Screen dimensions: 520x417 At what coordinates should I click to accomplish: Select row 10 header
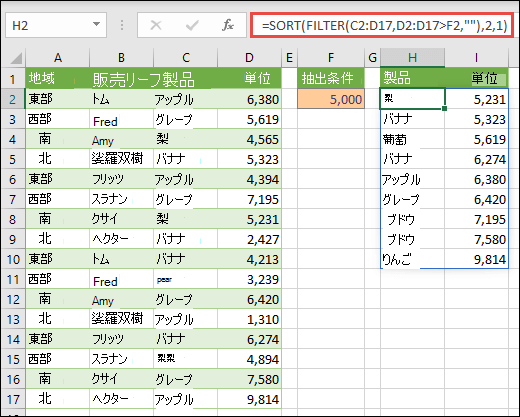[13, 259]
